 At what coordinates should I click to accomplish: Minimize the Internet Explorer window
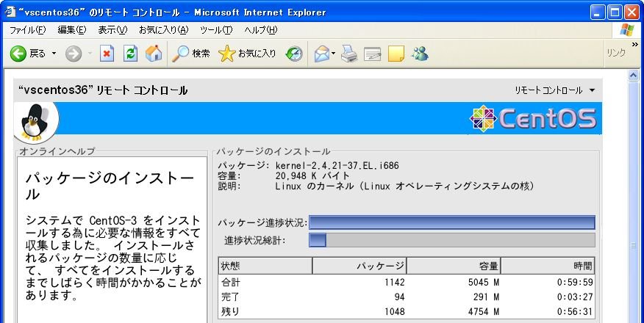(598, 12)
